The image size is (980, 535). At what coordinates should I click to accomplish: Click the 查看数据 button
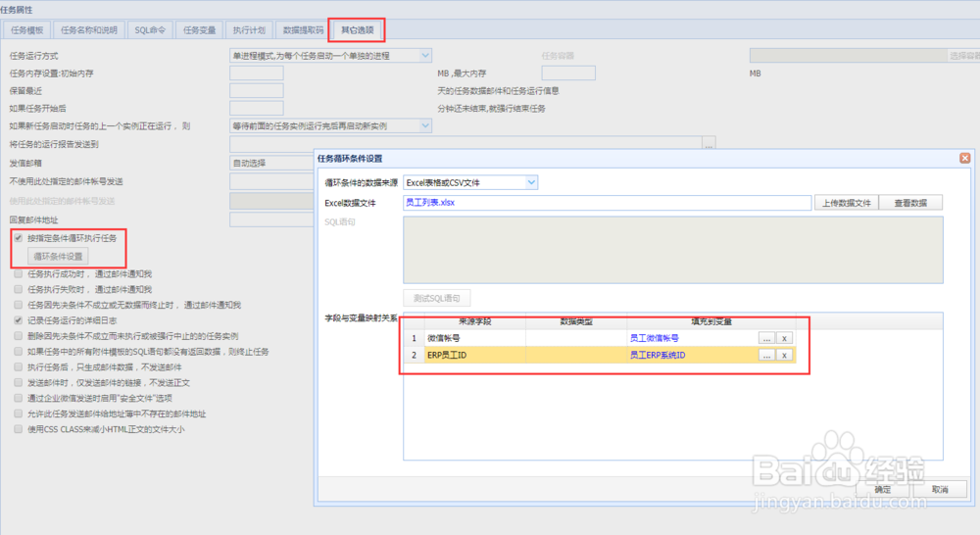click(910, 203)
